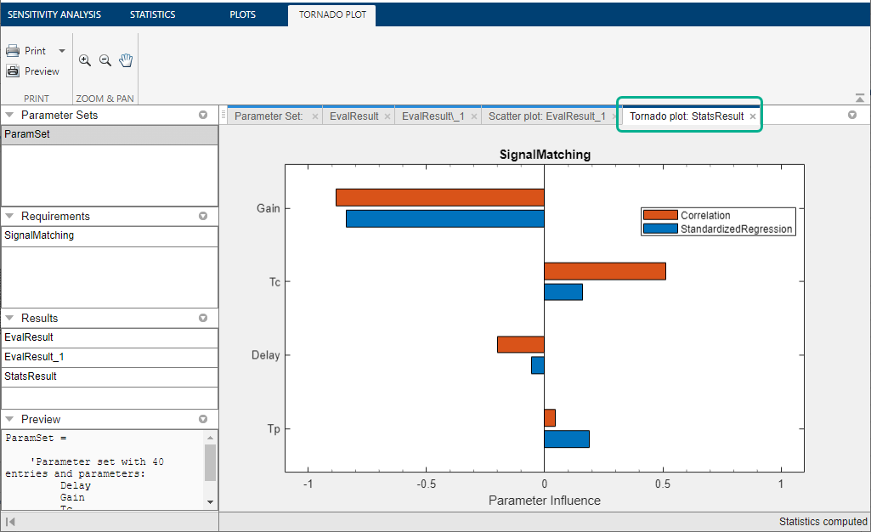
Task: Collapse the toolstrip with the up-arrow icon
Action: point(859,98)
